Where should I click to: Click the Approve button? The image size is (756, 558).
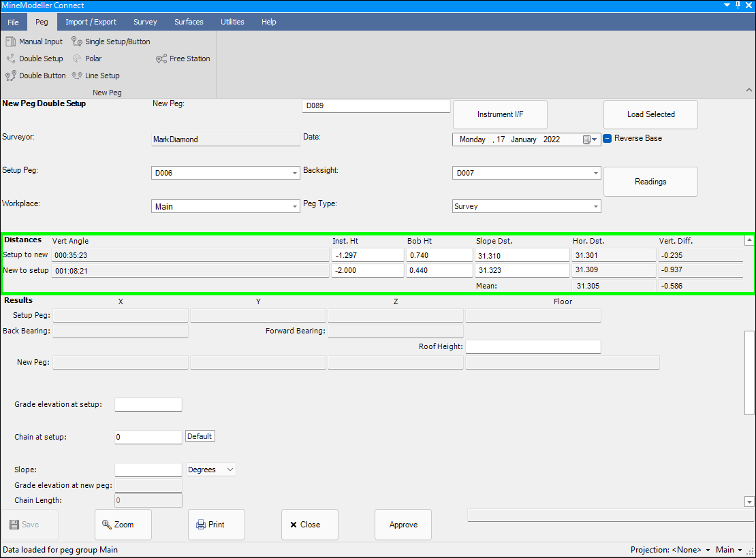(403, 525)
